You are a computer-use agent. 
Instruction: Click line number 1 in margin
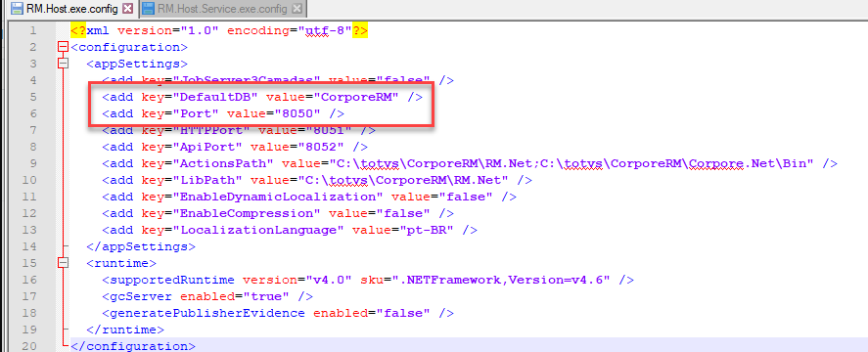point(33,30)
